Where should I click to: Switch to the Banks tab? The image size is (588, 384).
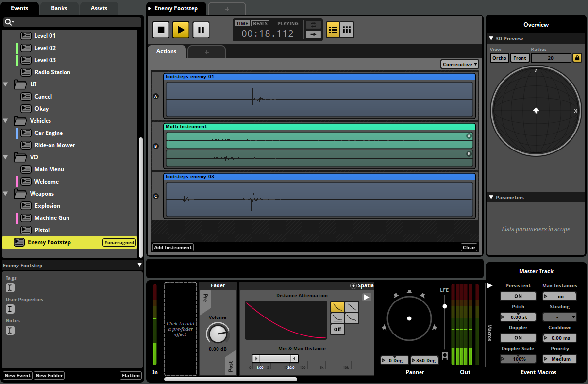click(x=58, y=8)
